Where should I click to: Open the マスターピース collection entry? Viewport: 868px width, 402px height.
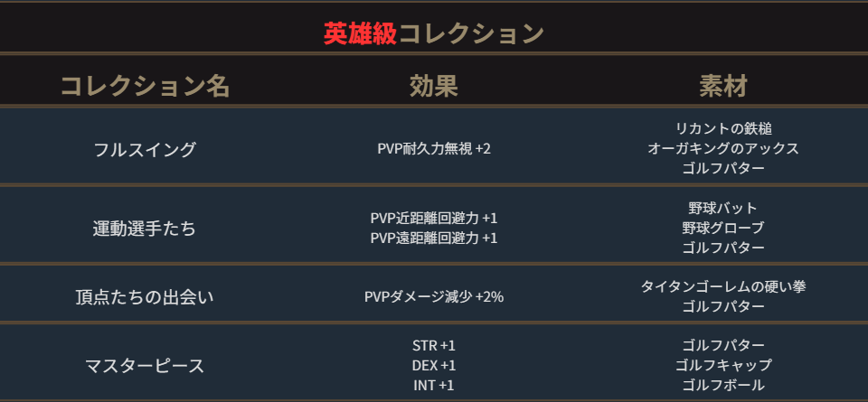pyautogui.click(x=145, y=366)
